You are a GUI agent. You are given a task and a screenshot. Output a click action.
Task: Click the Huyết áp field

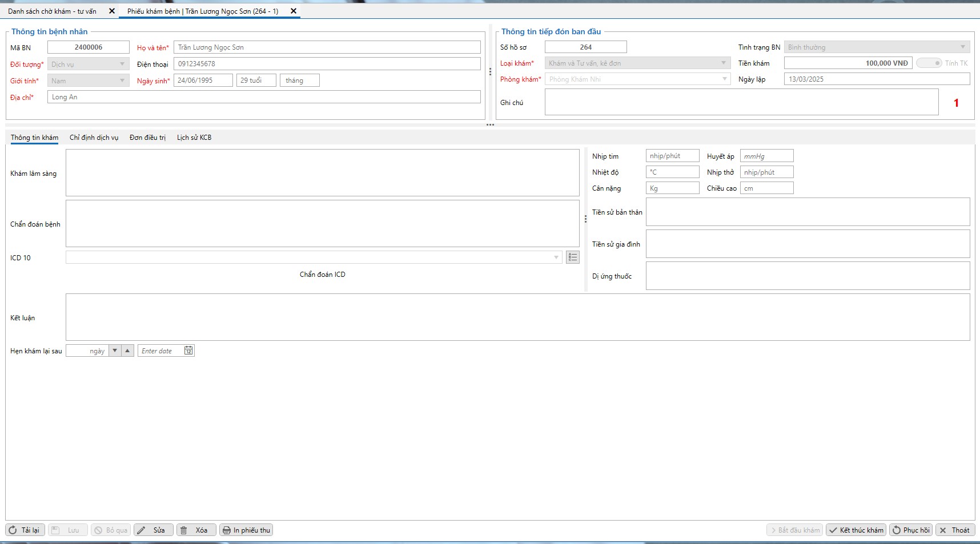pyautogui.click(x=767, y=156)
